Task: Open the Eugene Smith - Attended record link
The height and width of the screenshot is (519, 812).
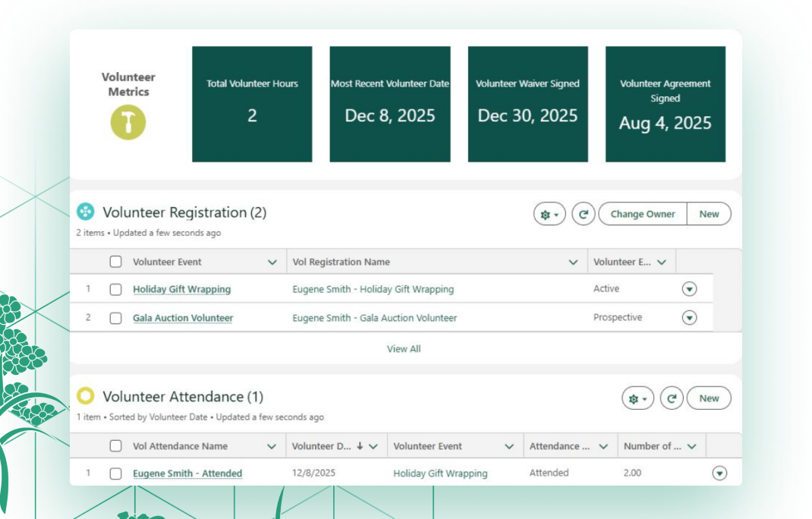Action: click(187, 473)
